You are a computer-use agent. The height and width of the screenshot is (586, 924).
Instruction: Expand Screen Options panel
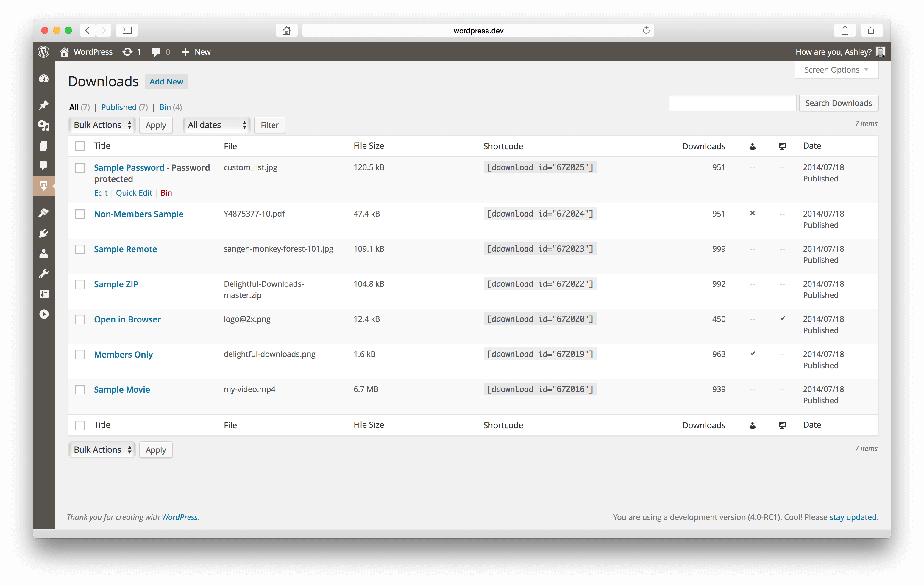coord(835,69)
